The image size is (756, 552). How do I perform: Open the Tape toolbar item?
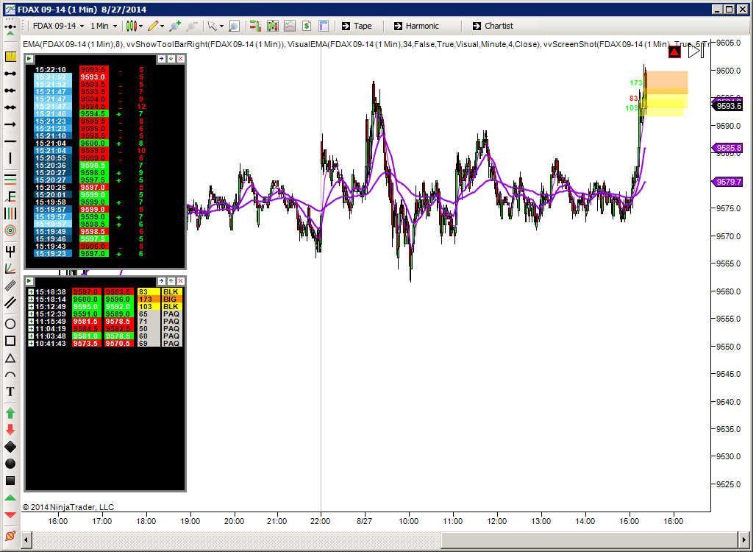tap(357, 26)
